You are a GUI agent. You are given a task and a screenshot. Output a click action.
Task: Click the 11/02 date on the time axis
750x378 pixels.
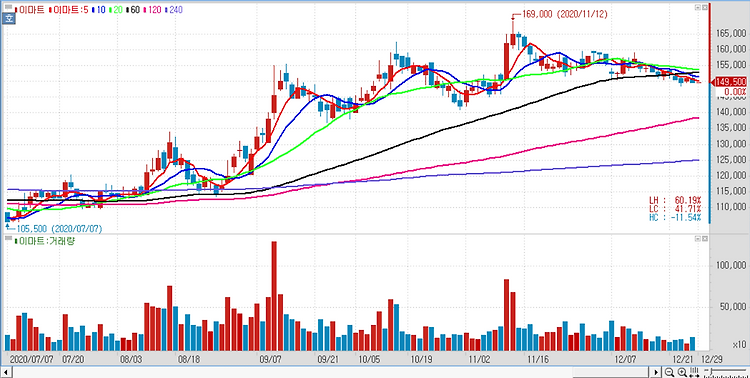(479, 358)
